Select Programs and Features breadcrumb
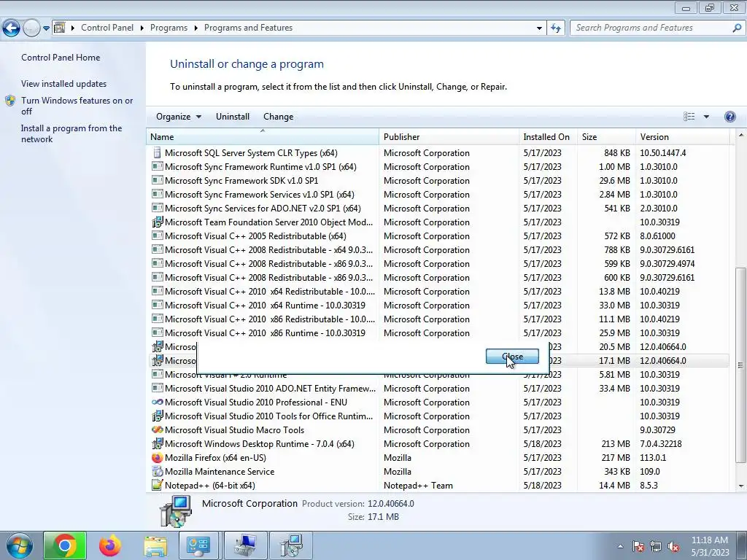The image size is (747, 560). (248, 28)
